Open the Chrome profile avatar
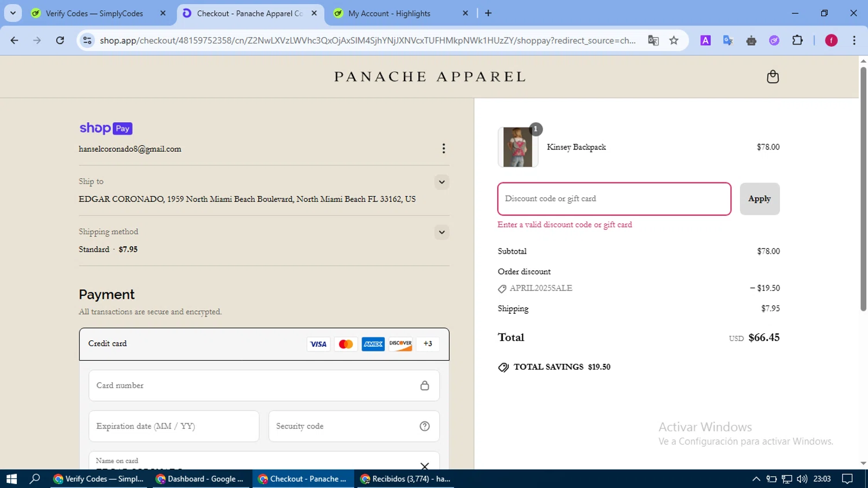 (x=831, y=40)
